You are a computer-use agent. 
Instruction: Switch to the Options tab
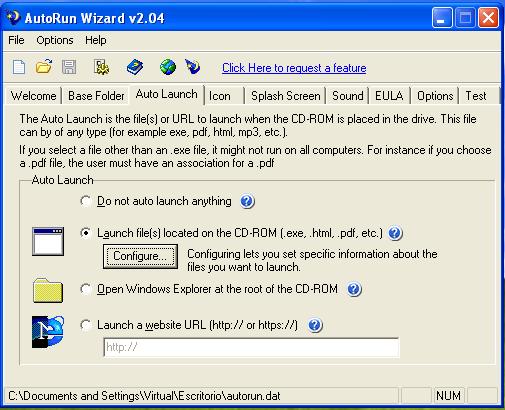[435, 96]
